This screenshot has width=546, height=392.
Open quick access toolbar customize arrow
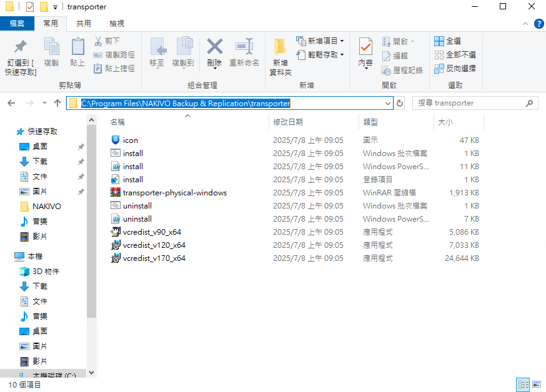click(55, 7)
